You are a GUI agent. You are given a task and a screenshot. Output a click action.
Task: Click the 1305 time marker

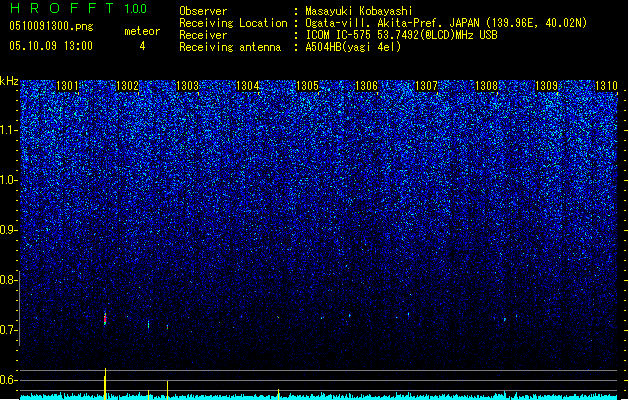(307, 86)
